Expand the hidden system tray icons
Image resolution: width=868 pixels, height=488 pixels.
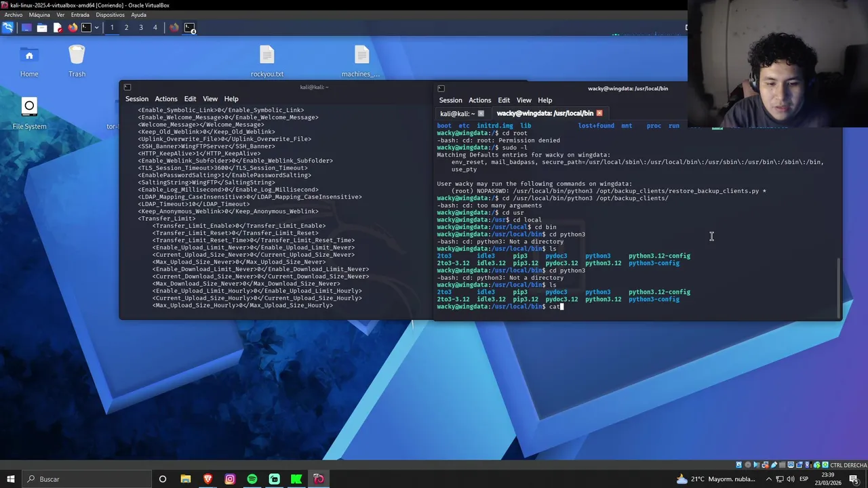pyautogui.click(x=768, y=479)
